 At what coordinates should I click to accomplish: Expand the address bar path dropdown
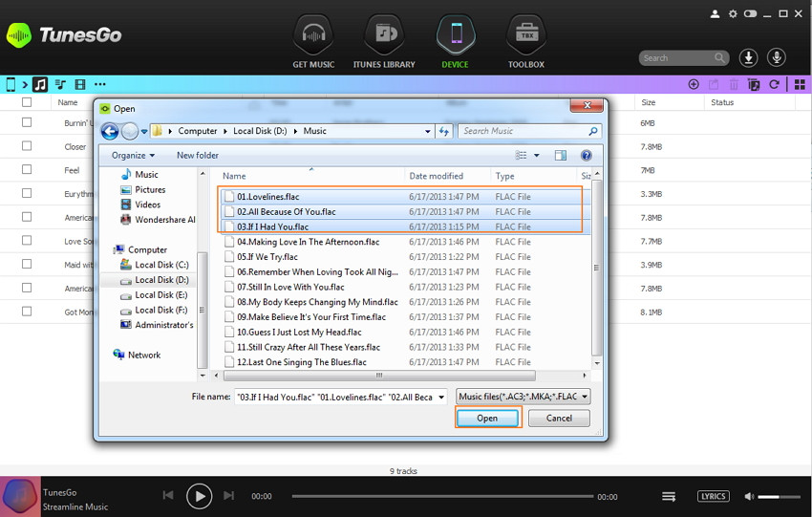point(427,132)
